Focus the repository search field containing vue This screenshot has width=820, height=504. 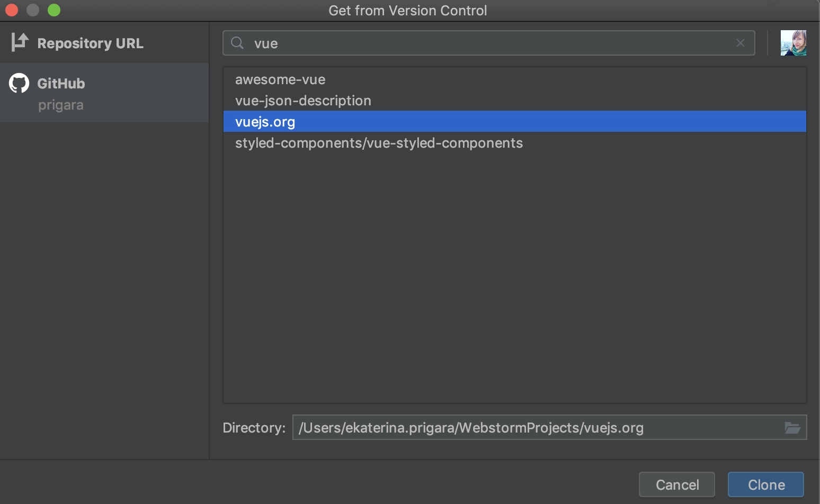coord(488,43)
